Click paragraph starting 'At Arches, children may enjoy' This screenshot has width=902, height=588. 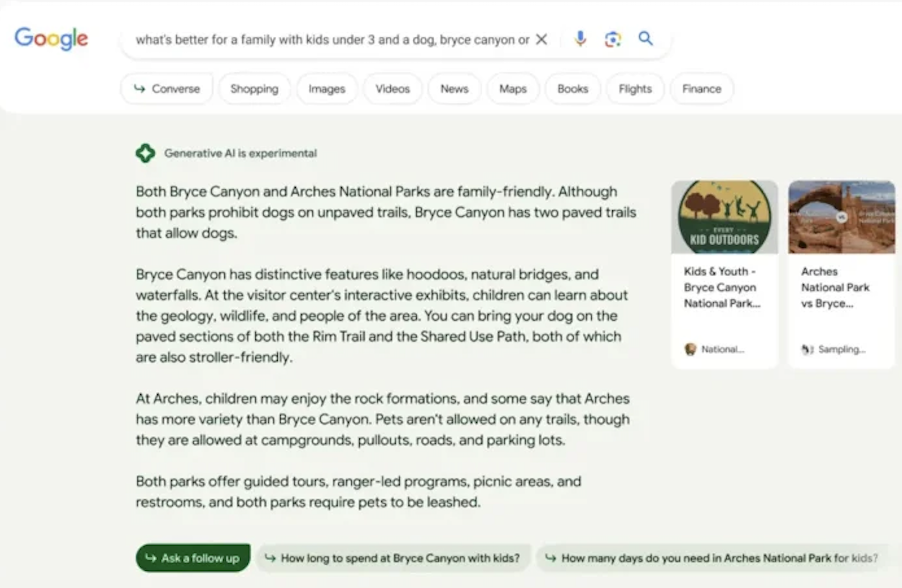coord(383,419)
